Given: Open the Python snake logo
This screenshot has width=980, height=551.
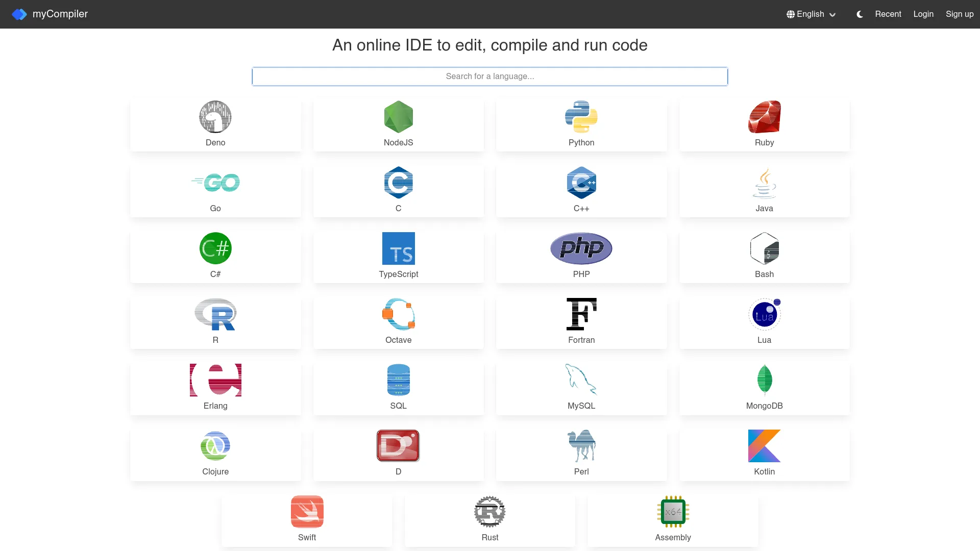Looking at the screenshot, I should point(581,117).
